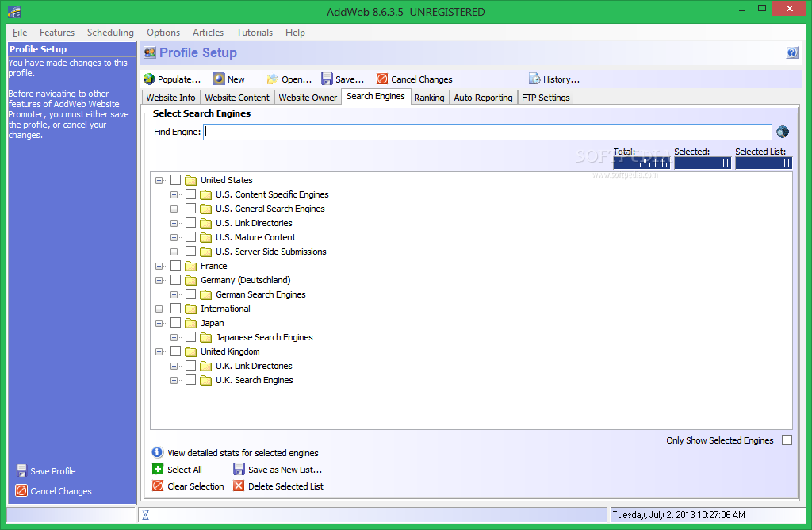Click View detailed stats for selected engines
The width and height of the screenshot is (812, 530).
pyautogui.click(x=243, y=453)
